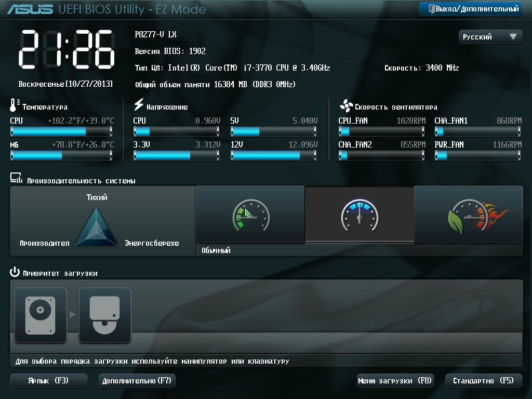Screen dimensions: 532x399
Task: Click the MB temperature bar
Action: 61,155
